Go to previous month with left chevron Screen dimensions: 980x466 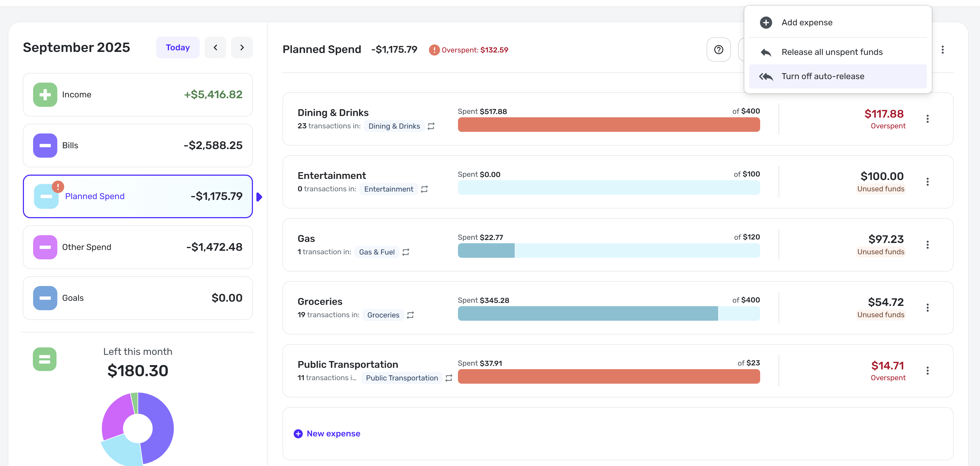(215, 48)
